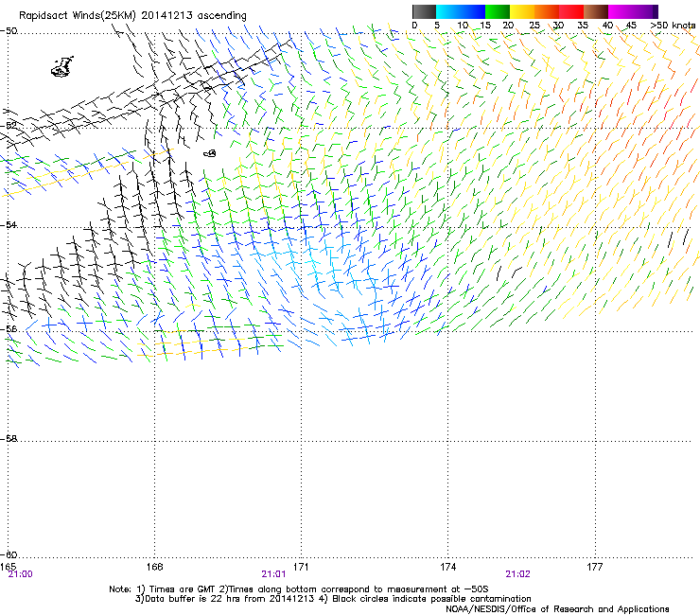Click the longitude label '168'
This screenshot has height=615, width=700.
click(x=155, y=567)
